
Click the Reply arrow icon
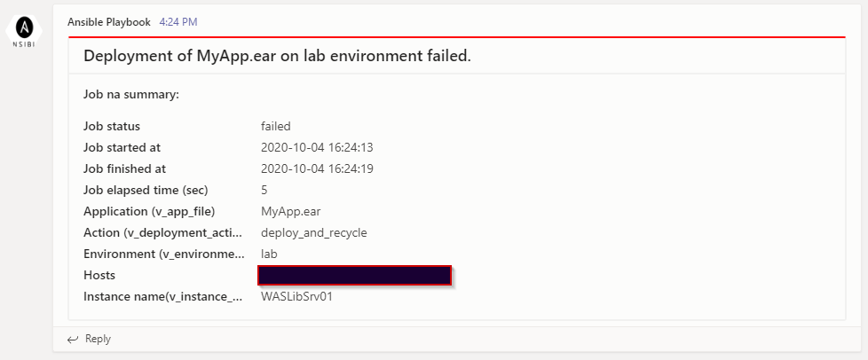(73, 339)
